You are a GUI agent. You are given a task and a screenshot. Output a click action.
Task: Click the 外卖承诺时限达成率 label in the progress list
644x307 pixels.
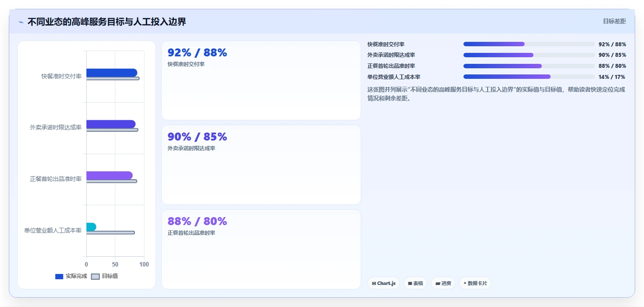coord(391,55)
